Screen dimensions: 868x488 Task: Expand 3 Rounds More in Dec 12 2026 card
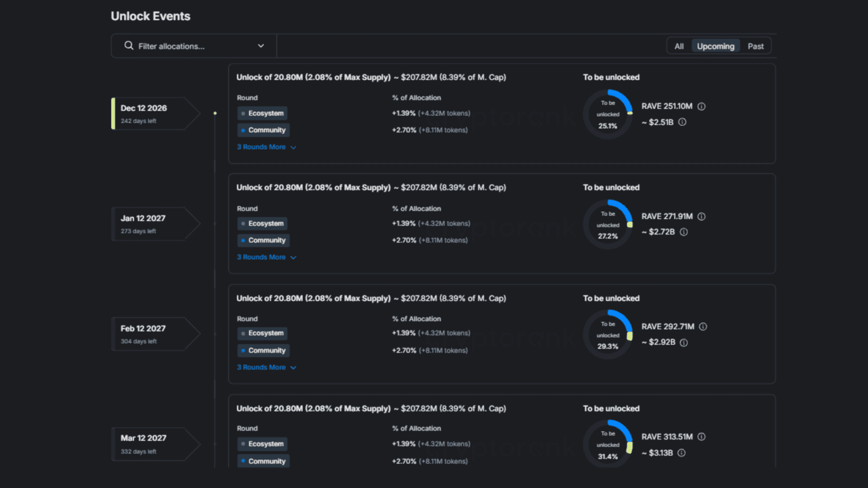(x=266, y=147)
